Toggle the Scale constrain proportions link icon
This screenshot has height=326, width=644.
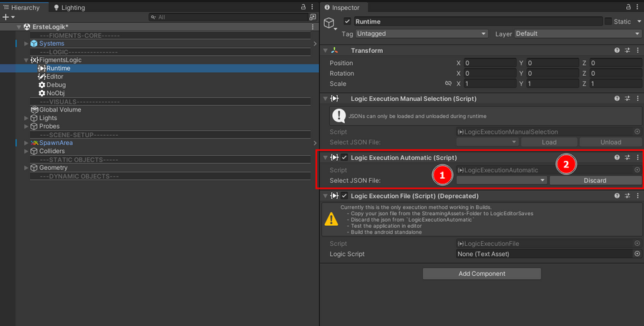(x=448, y=84)
